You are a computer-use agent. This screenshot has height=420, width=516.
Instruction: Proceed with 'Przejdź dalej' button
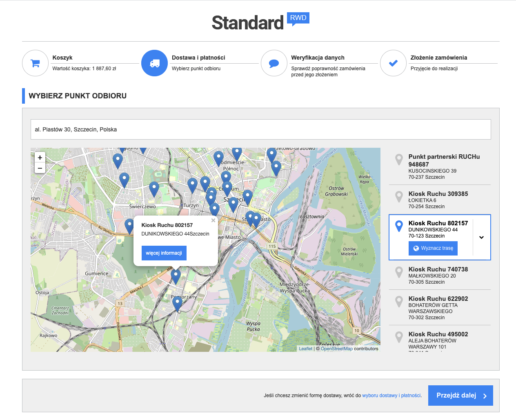[460, 396]
